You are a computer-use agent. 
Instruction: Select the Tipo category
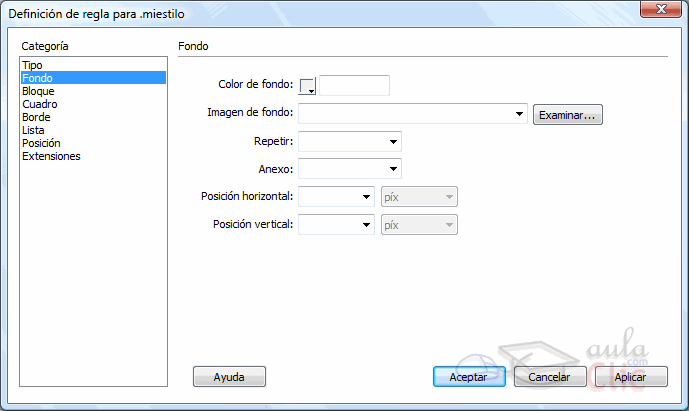click(x=32, y=65)
